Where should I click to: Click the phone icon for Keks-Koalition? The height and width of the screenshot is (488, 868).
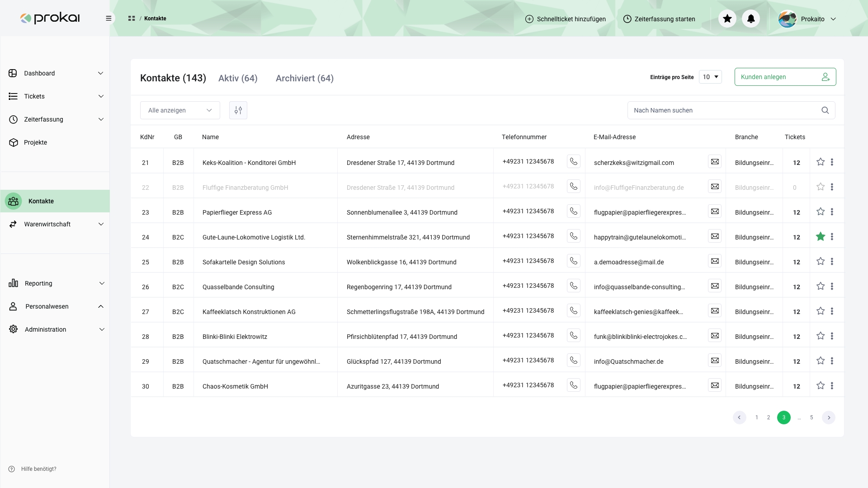point(574,162)
